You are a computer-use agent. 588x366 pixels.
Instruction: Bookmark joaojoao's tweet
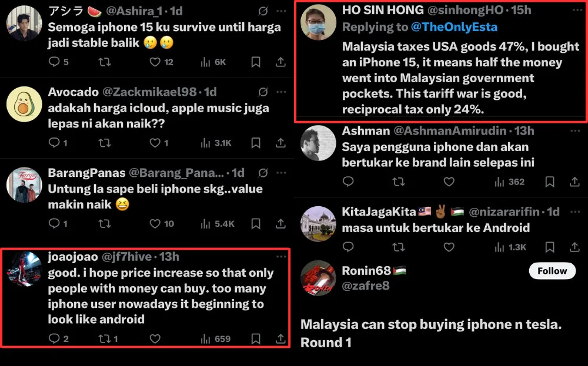click(x=256, y=338)
